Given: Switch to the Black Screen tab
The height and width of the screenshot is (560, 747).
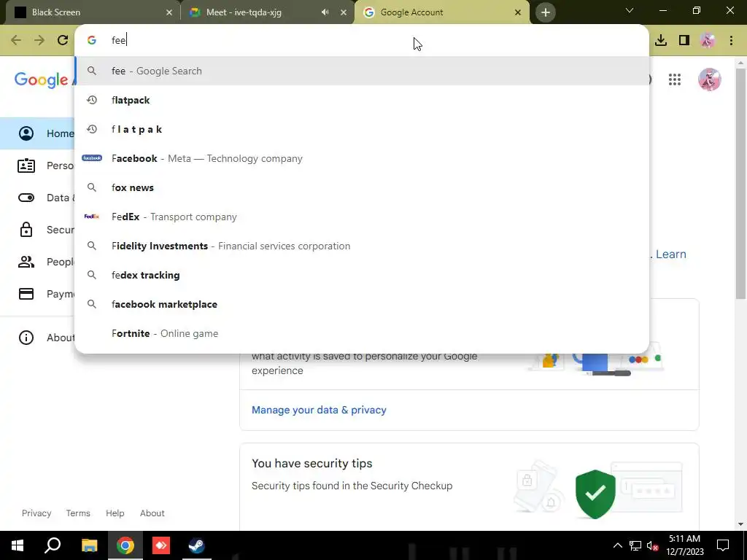Looking at the screenshot, I should click(x=90, y=12).
